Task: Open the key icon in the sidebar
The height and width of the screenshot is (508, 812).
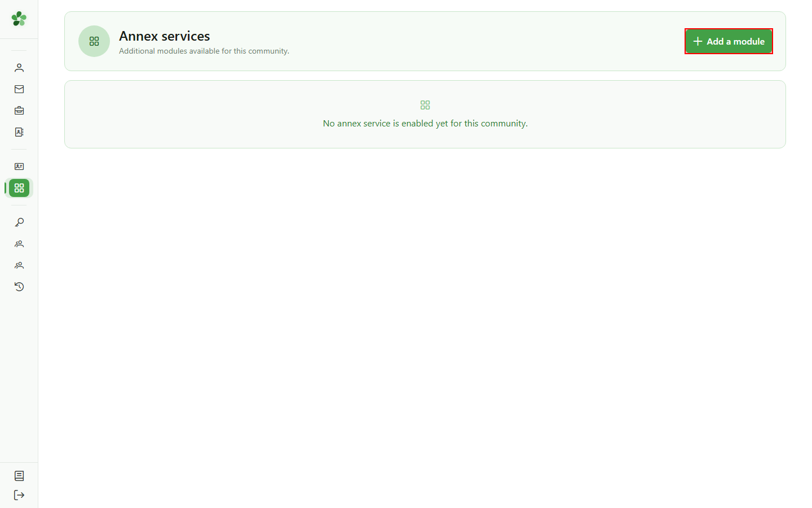Action: pos(19,222)
